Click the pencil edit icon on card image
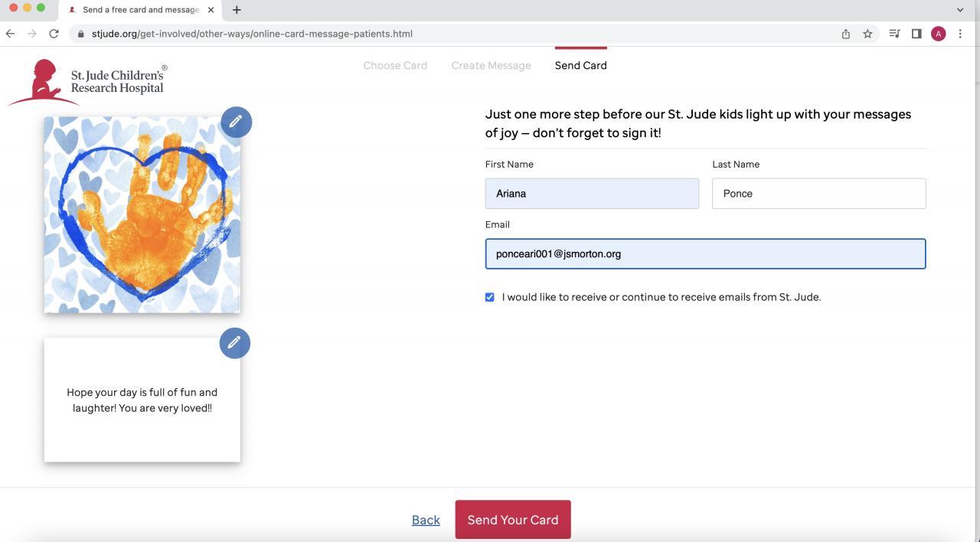The width and height of the screenshot is (980, 542). pos(236,122)
